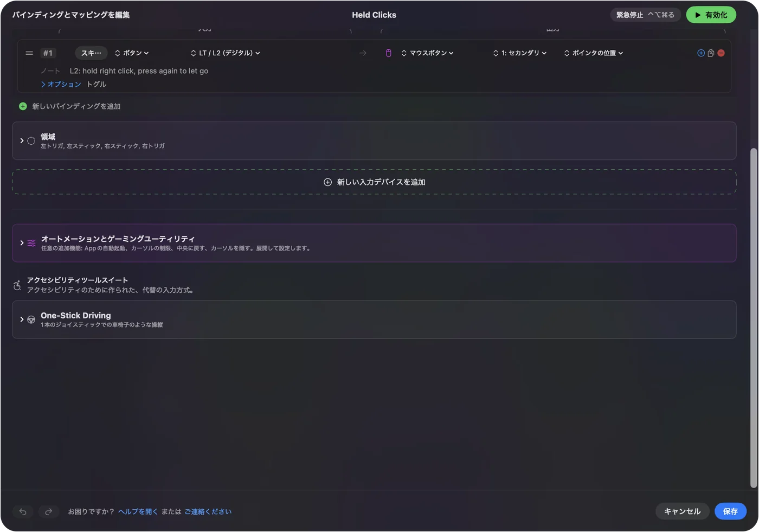Expand the 領域 section
The height and width of the screenshot is (532, 759).
click(22, 141)
